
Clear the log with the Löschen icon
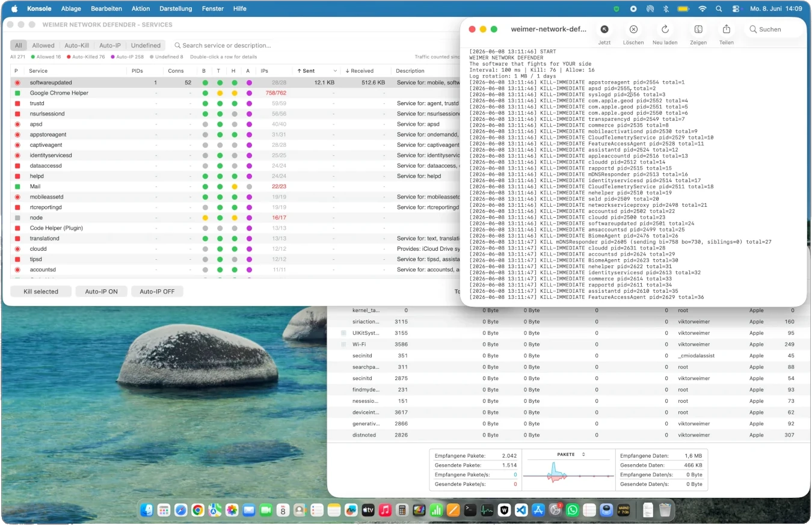[633, 29]
